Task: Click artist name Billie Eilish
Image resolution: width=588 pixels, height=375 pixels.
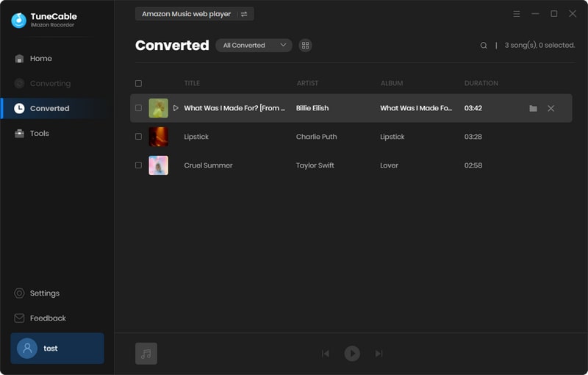Action: coord(312,108)
